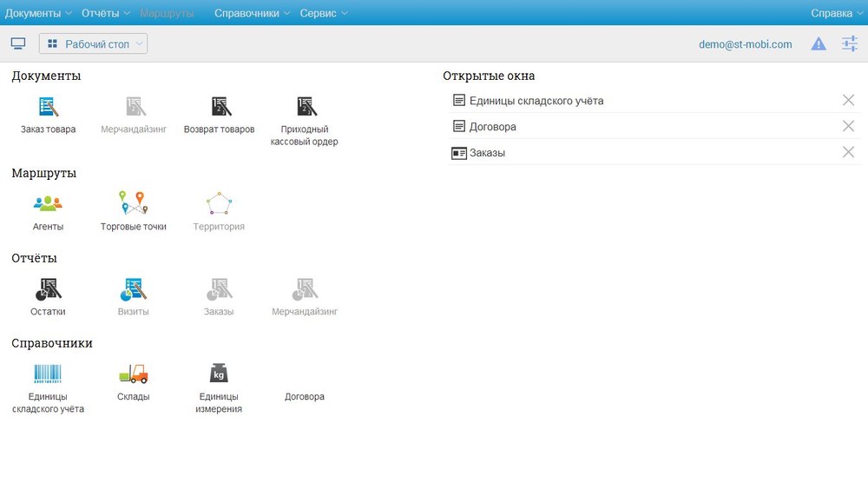868x477 pixels.
Task: Open the Остатки report icon
Action: (48, 289)
